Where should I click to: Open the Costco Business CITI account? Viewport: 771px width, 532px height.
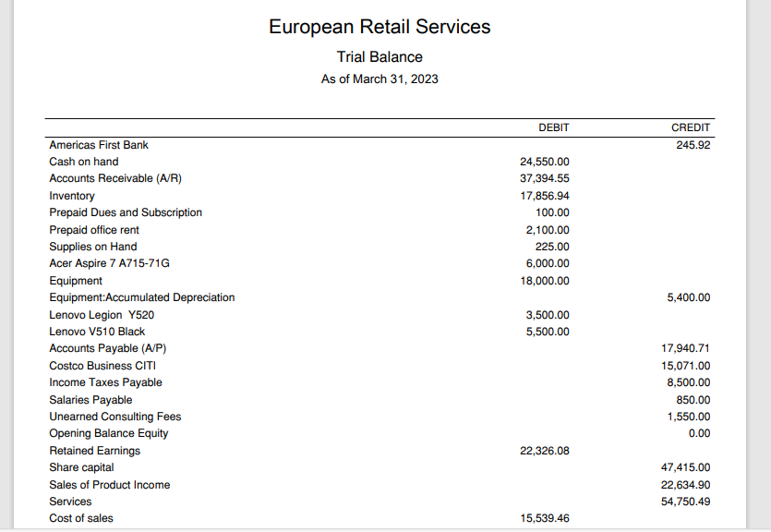point(102,366)
